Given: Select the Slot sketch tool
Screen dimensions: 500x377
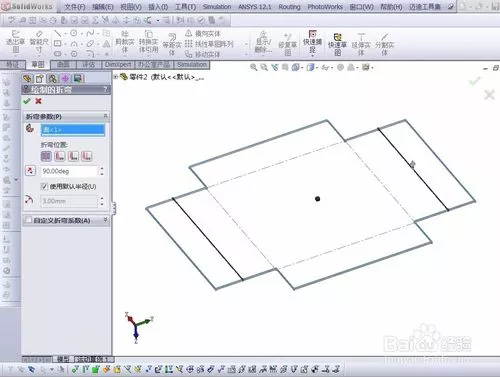Looking at the screenshot, I should click(x=58, y=53).
